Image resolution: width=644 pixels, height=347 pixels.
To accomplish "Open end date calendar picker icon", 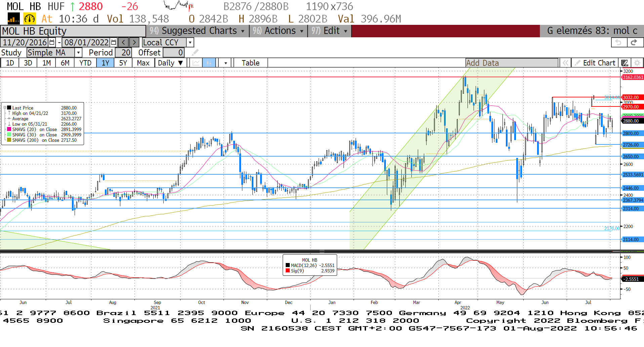I will [x=114, y=42].
